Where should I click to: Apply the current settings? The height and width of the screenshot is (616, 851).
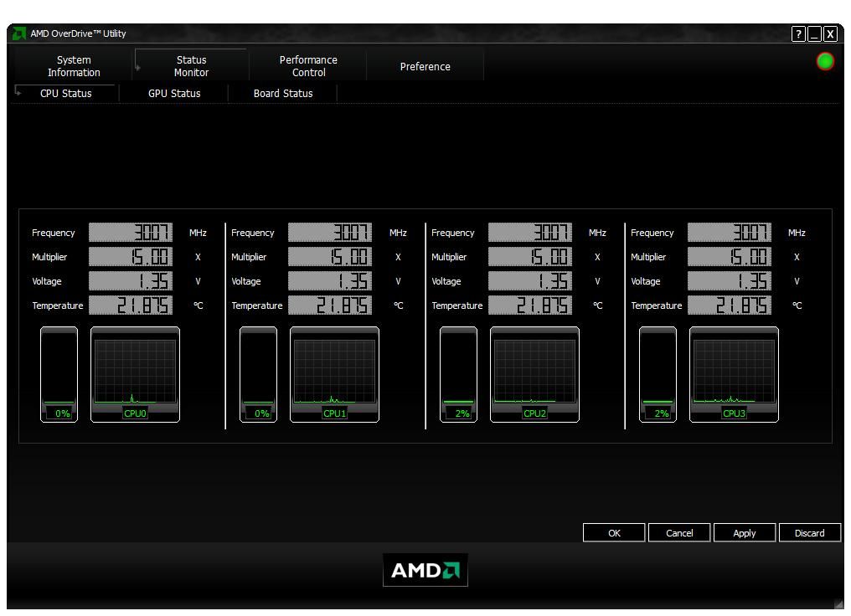point(744,532)
